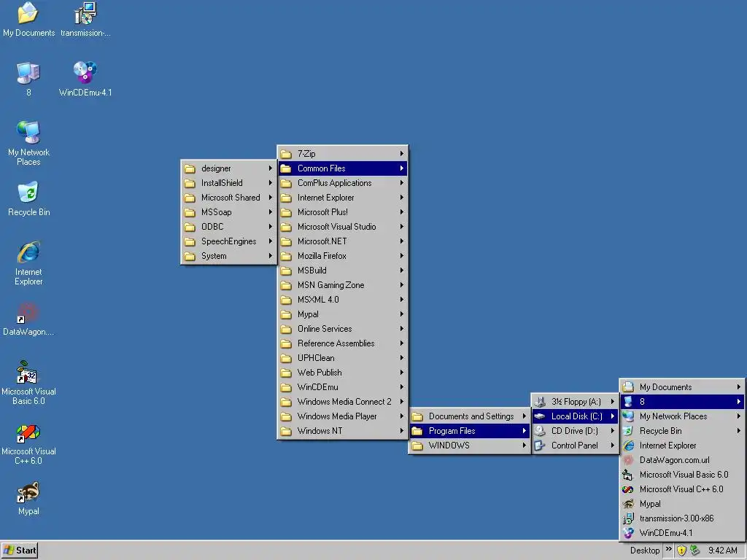The image size is (747, 560).
Task: Click the security shield tray icon
Action: pyautogui.click(x=682, y=551)
